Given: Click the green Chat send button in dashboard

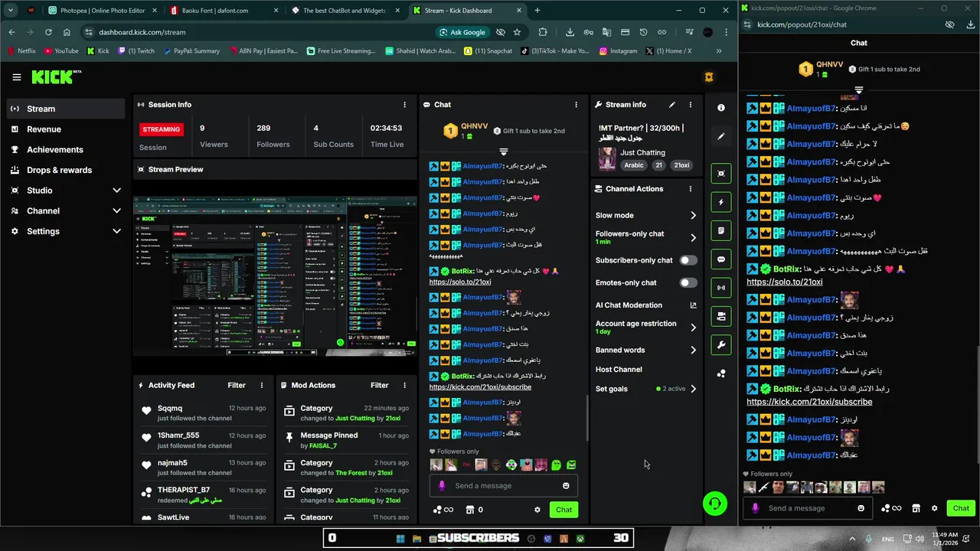Looking at the screenshot, I should (564, 510).
